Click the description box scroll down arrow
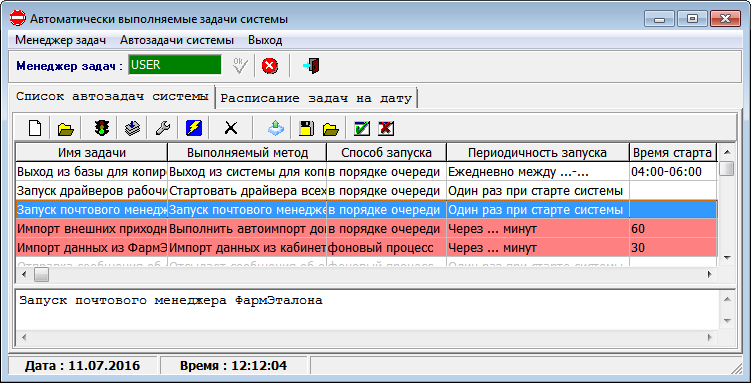The height and width of the screenshot is (383, 751). point(727,321)
